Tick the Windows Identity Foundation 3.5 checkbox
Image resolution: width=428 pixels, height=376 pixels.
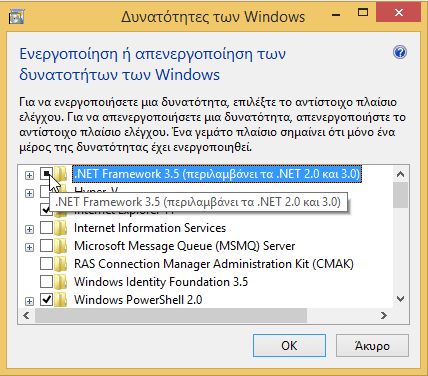pos(46,282)
